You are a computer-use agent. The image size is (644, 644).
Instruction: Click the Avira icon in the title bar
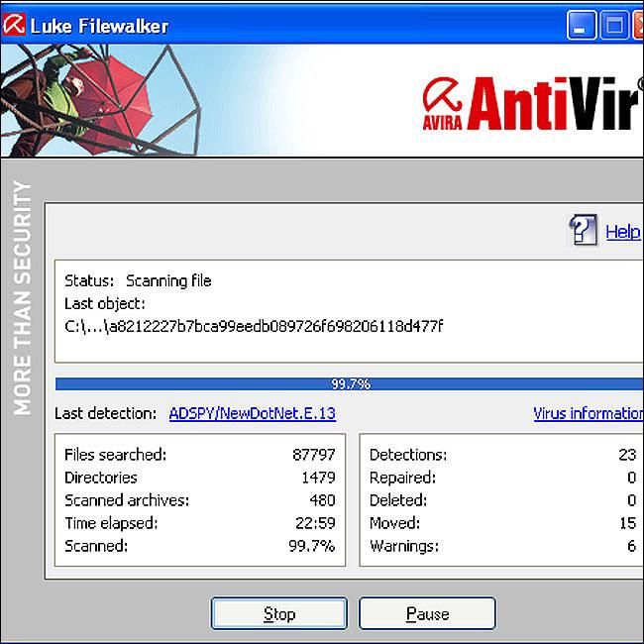pyautogui.click(x=14, y=24)
